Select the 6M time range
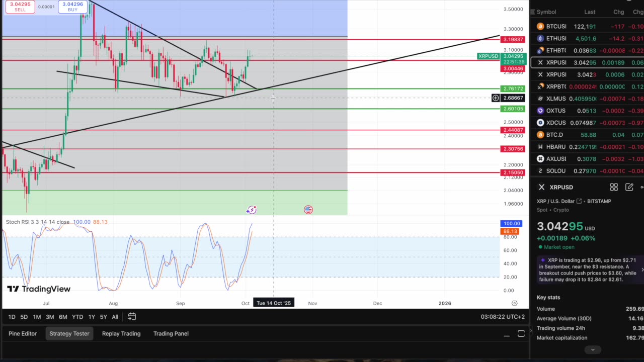The width and height of the screenshot is (644, 362). point(63,317)
